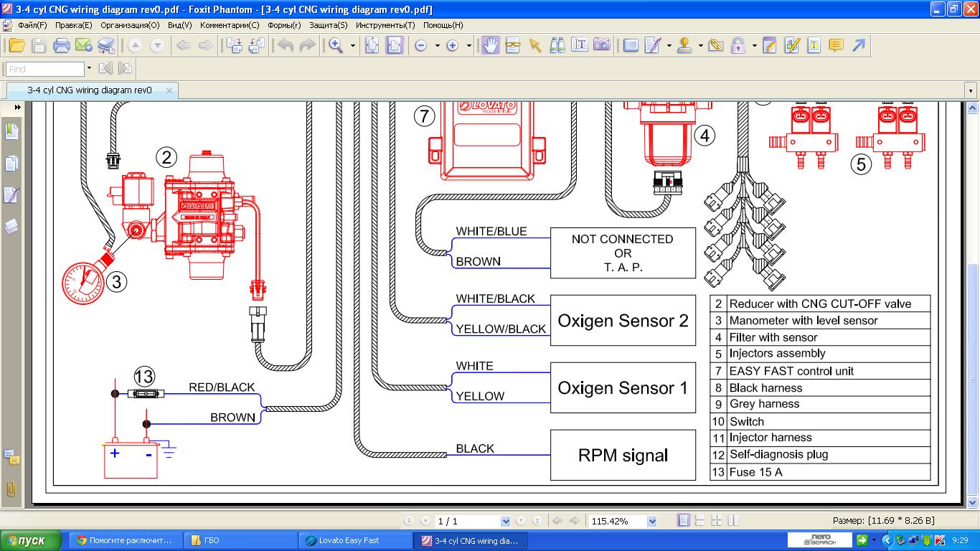Open the Инструменты(T) menu
The image size is (980, 551).
(x=385, y=25)
